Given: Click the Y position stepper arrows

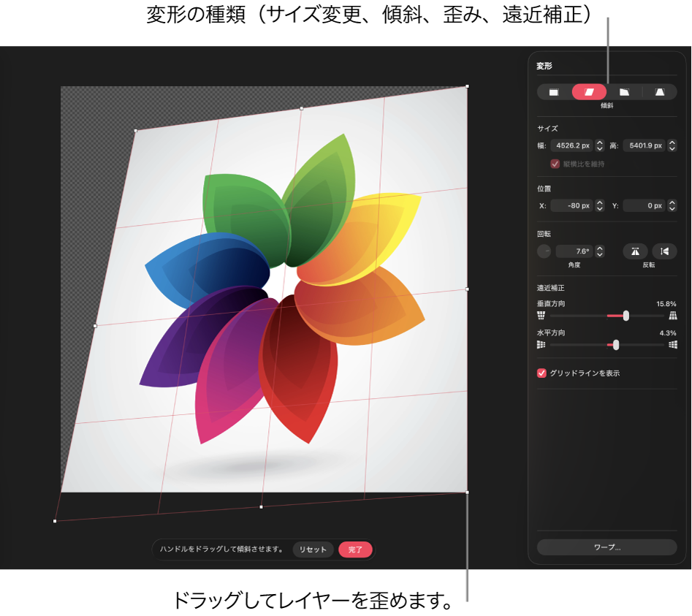Looking at the screenshot, I should tap(672, 205).
